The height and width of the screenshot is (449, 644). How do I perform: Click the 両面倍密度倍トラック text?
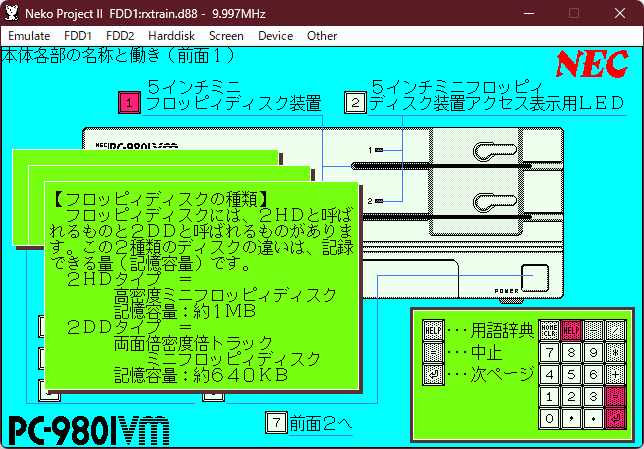click(x=193, y=343)
